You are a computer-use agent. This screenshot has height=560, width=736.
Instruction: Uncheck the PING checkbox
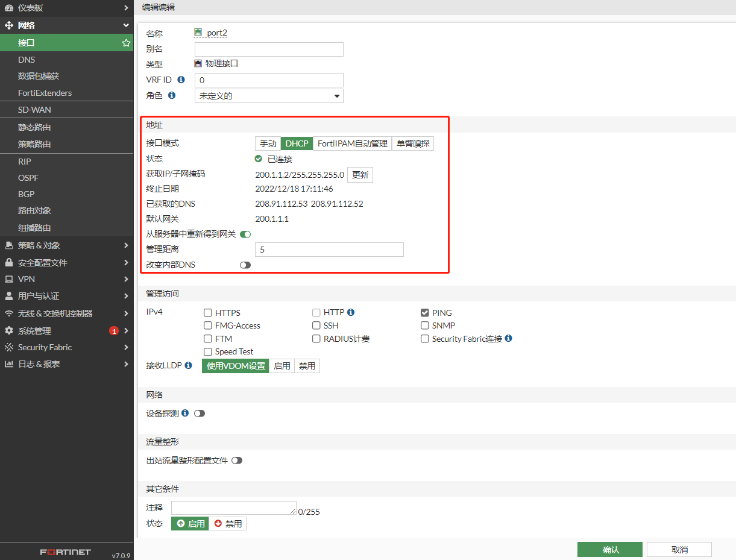point(425,313)
